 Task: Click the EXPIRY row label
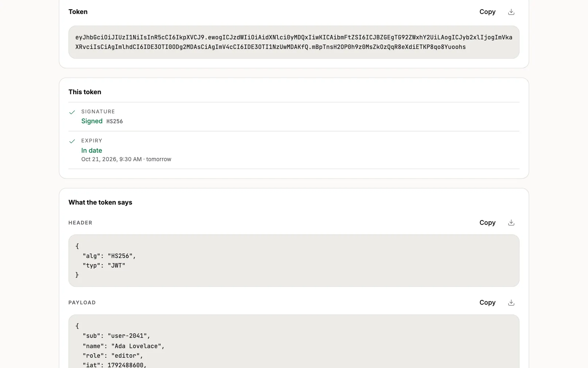(92, 141)
